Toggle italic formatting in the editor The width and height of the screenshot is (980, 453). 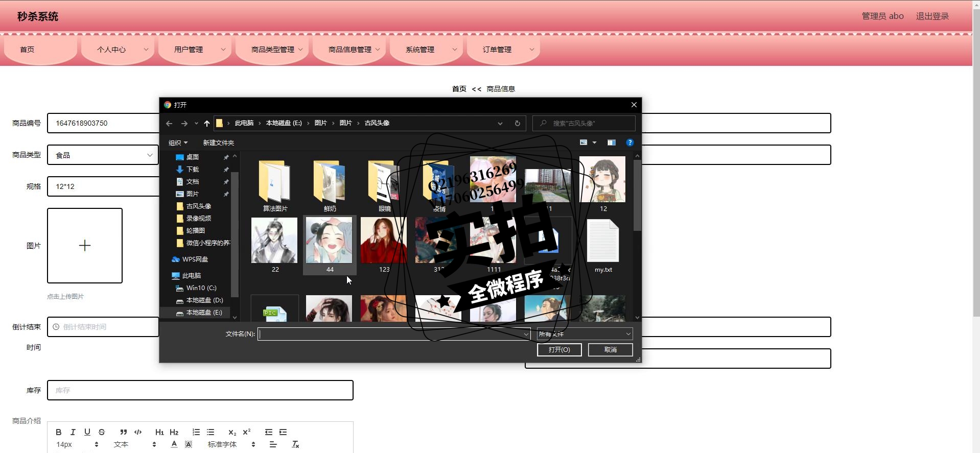coord(73,432)
